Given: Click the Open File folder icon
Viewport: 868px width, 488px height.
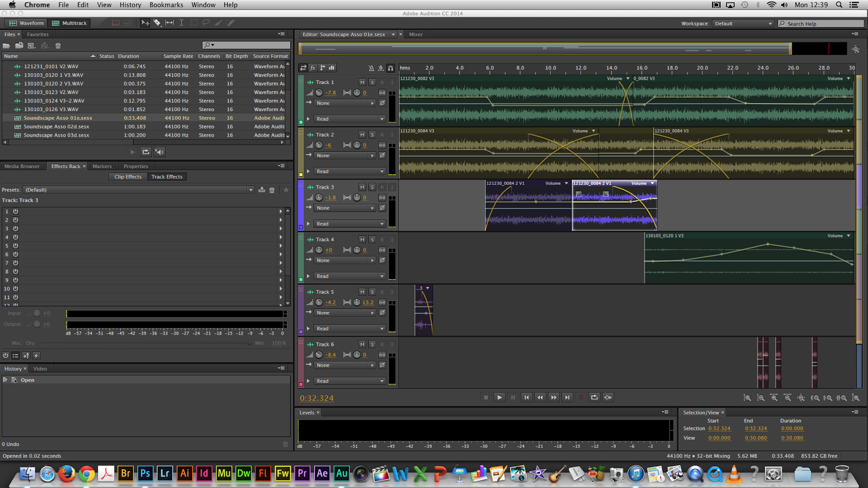Looking at the screenshot, I should (x=7, y=46).
